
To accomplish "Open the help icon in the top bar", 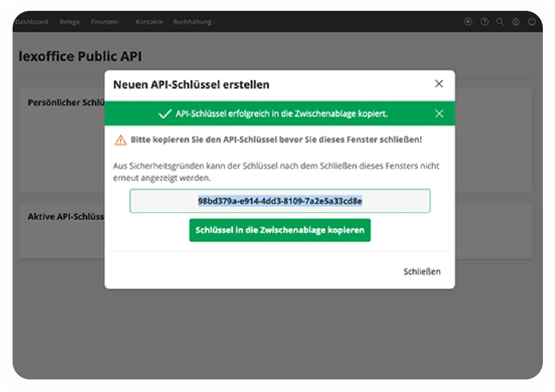I will click(x=484, y=22).
